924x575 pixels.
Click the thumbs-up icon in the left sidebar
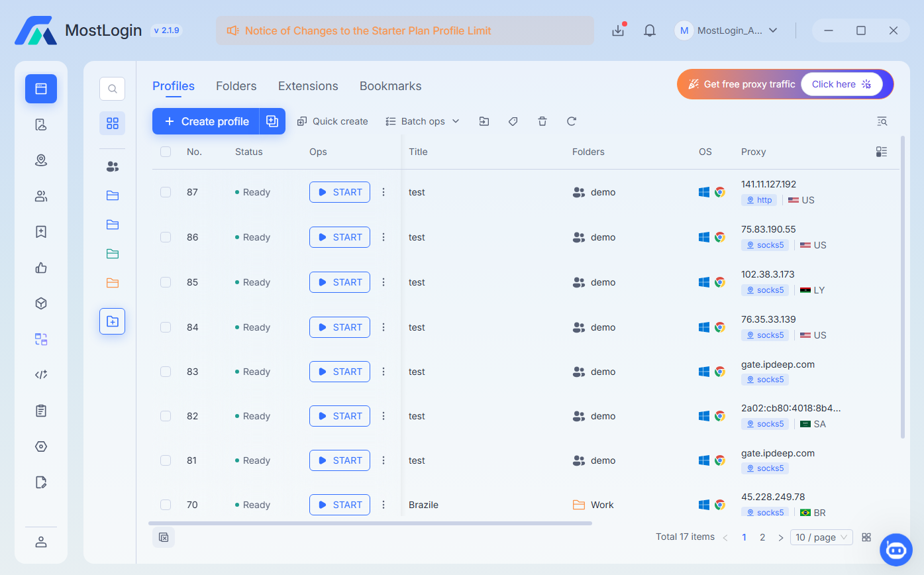click(x=41, y=268)
